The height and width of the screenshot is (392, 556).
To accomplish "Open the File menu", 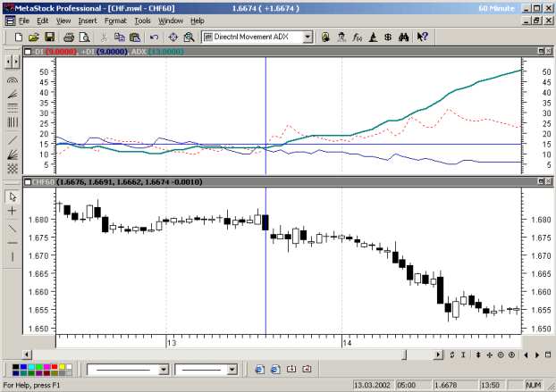I will [24, 21].
